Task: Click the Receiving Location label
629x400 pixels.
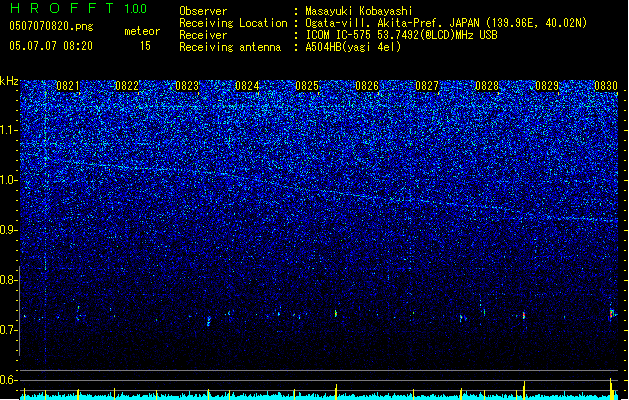Action: tap(233, 23)
